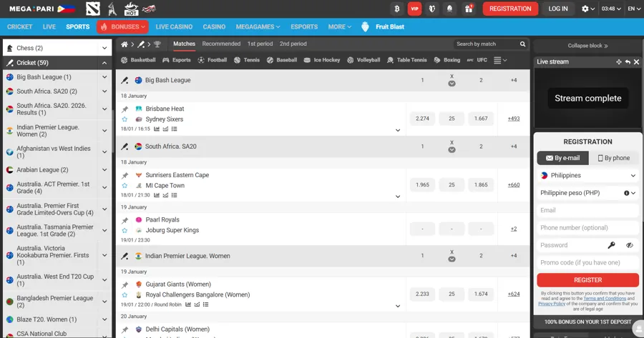Add Sunrisers Eastern Cape match to favorites star

point(125,185)
